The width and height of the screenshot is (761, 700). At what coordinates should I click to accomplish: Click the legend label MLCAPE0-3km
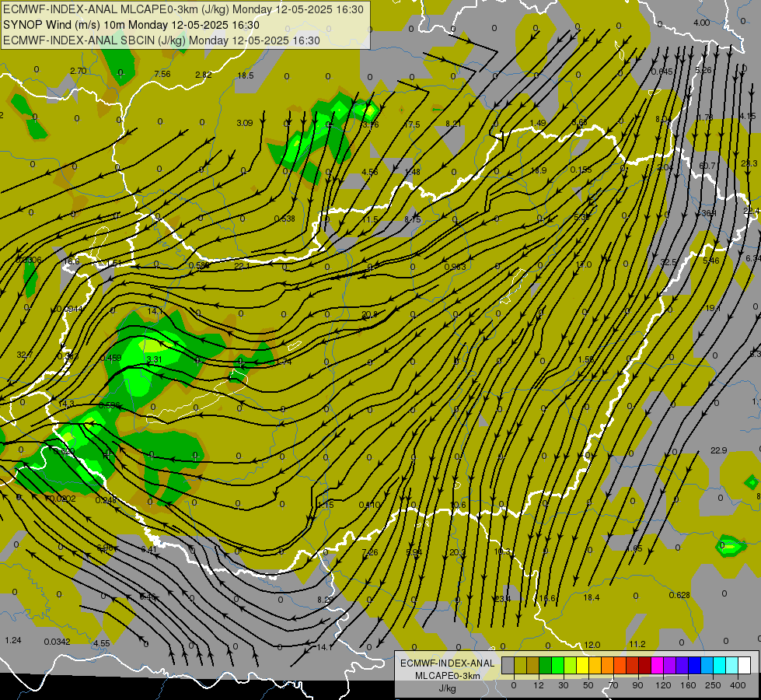[447, 676]
